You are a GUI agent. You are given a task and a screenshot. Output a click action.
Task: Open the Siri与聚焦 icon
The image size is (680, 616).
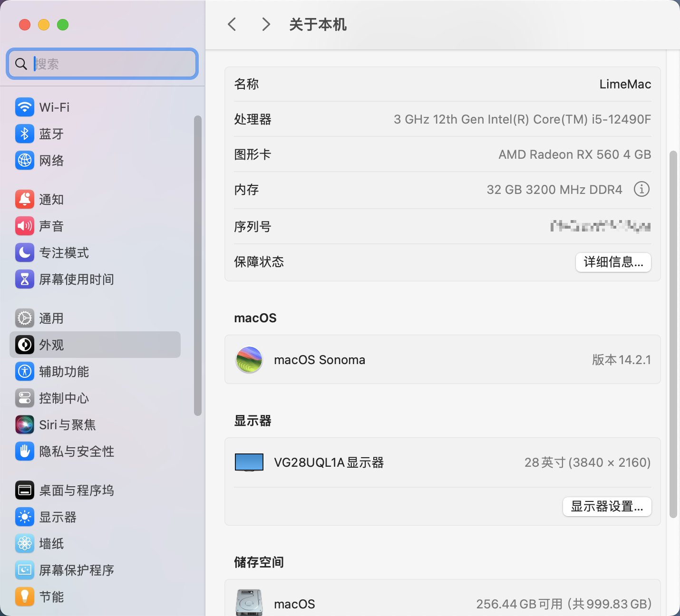[x=25, y=424]
